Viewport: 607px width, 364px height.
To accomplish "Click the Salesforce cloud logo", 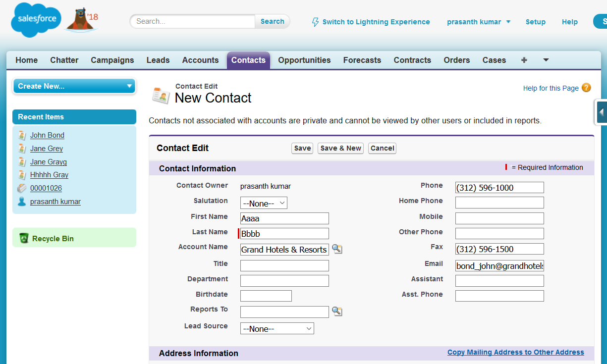I will 37,20.
